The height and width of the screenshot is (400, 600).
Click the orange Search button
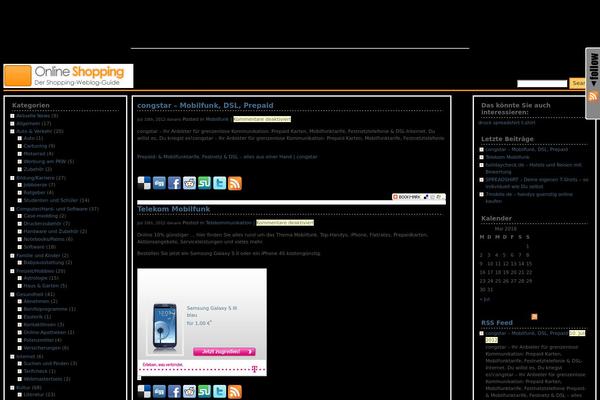pos(578,83)
